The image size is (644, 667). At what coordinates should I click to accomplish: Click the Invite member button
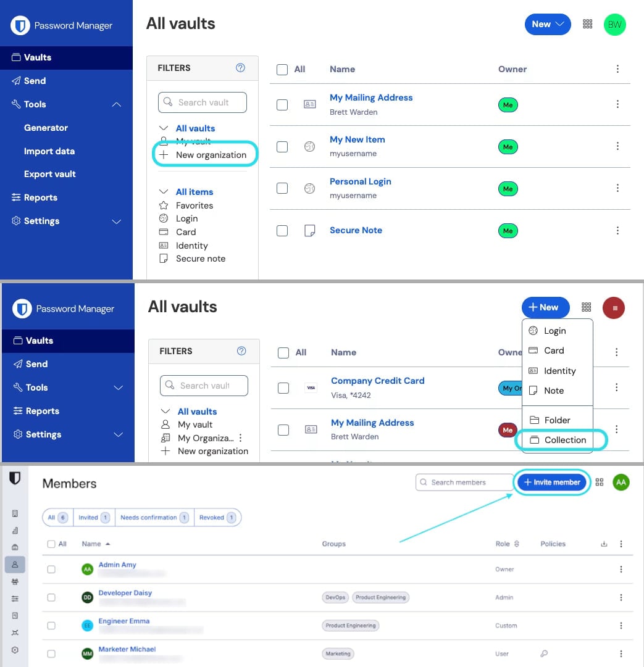[x=551, y=482]
